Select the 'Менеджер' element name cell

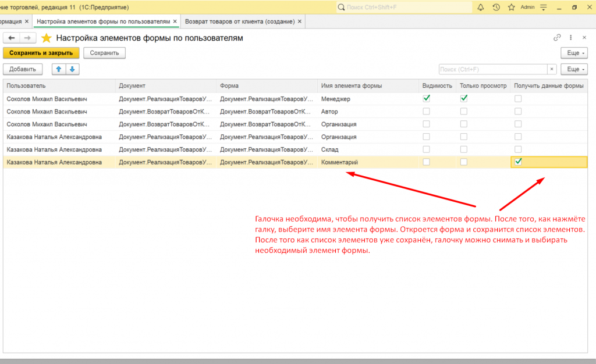coord(368,99)
